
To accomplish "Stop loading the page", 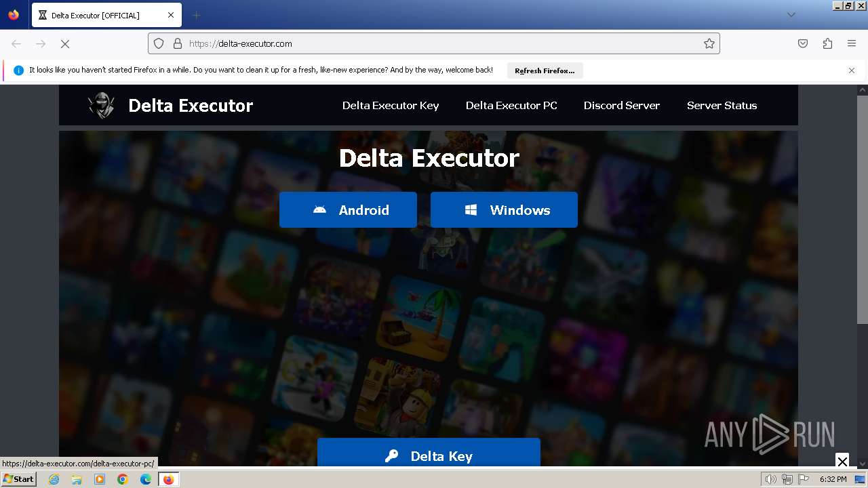I will (65, 43).
